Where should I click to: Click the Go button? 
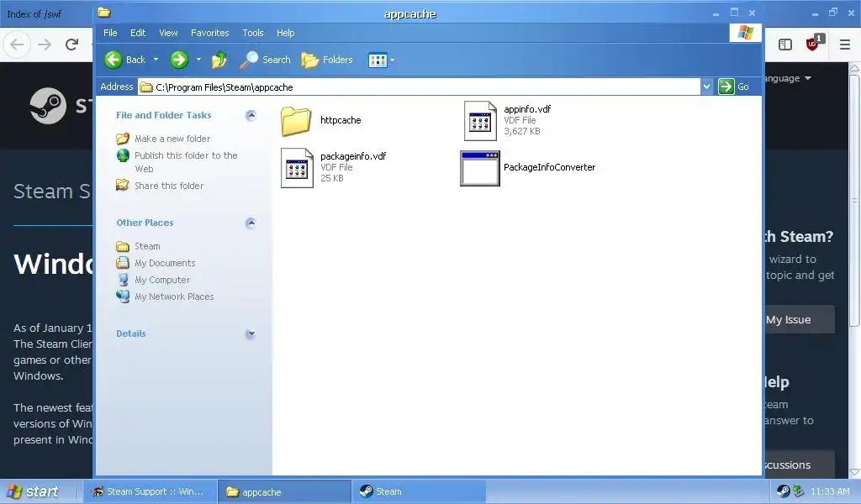coord(733,87)
